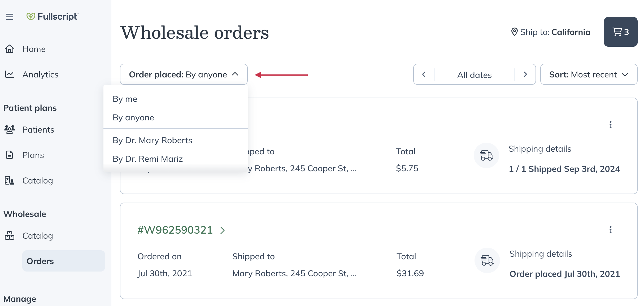Open the hamburger navigation menu
The image size is (644, 306).
(x=10, y=17)
